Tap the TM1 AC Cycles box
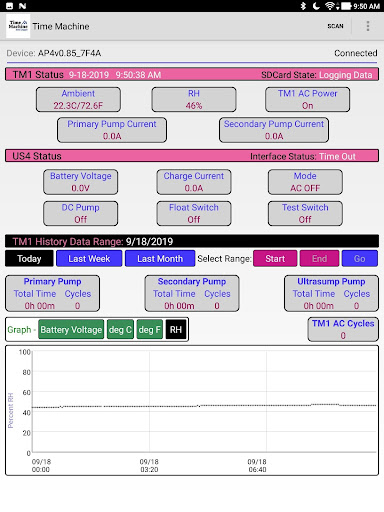This screenshot has width=384, height=512. (x=343, y=329)
